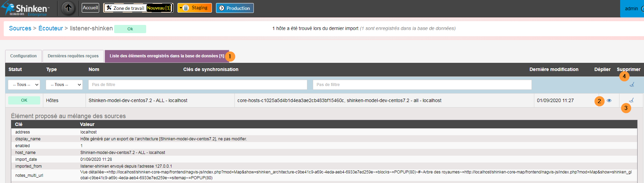The image size is (644, 183).
Task: Focus the Nom filter input field
Action: [198, 85]
